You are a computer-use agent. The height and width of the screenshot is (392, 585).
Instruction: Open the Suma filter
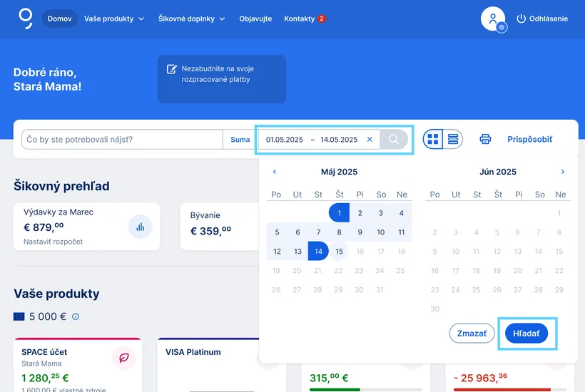point(240,140)
